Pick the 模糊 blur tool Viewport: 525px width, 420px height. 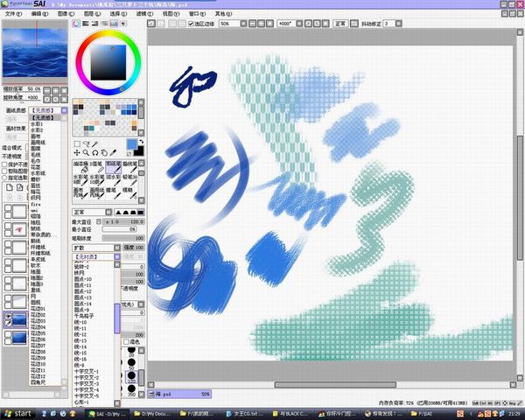click(x=129, y=192)
